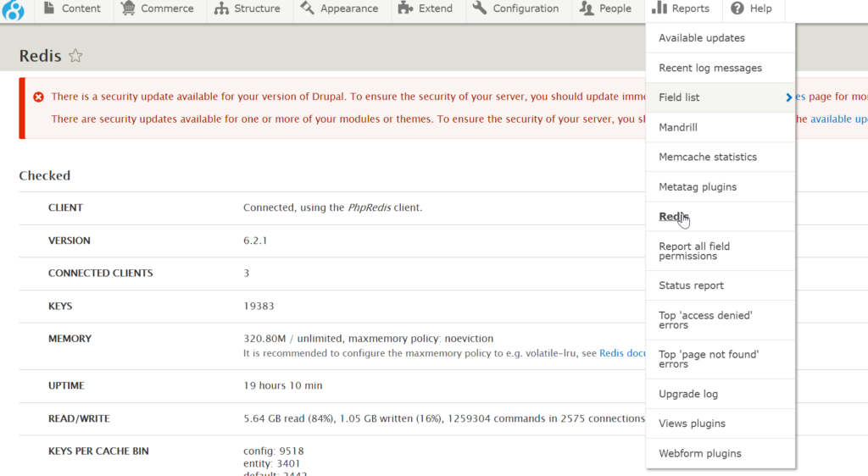Click the Checked section heading
868x476 pixels.
(45, 176)
